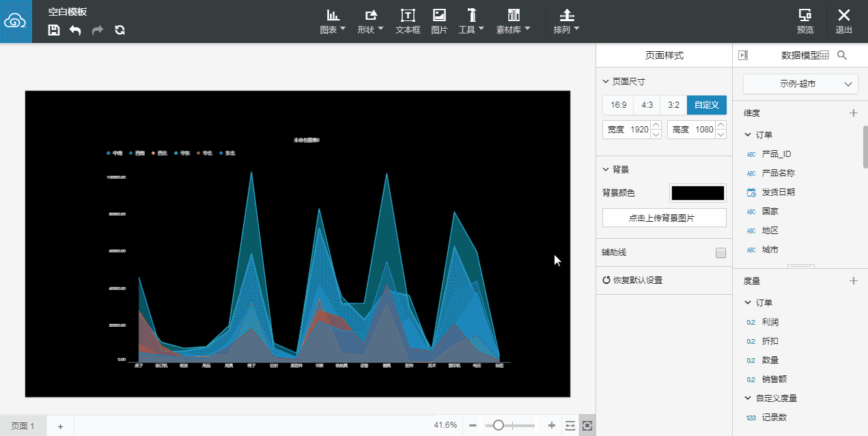Open the 形状 shapes menu
The width and height of the screenshot is (868, 436).
(x=370, y=21)
